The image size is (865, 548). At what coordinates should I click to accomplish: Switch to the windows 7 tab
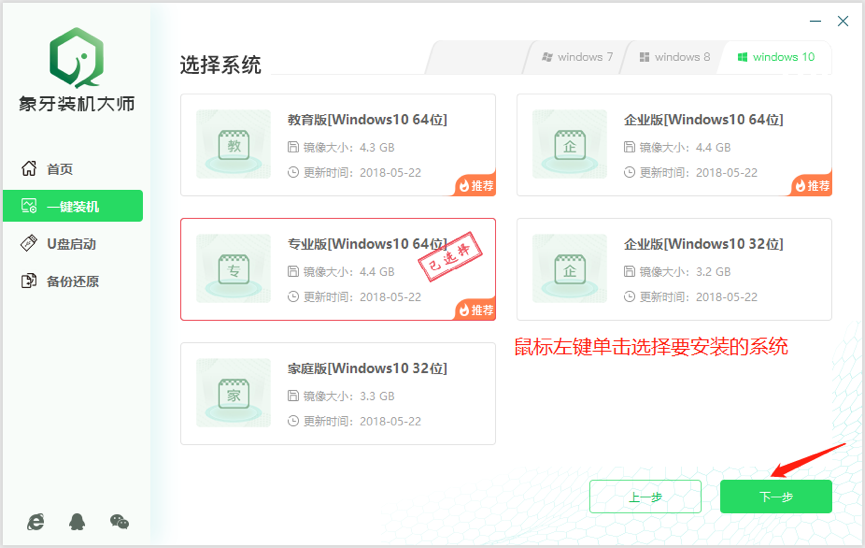(x=578, y=57)
